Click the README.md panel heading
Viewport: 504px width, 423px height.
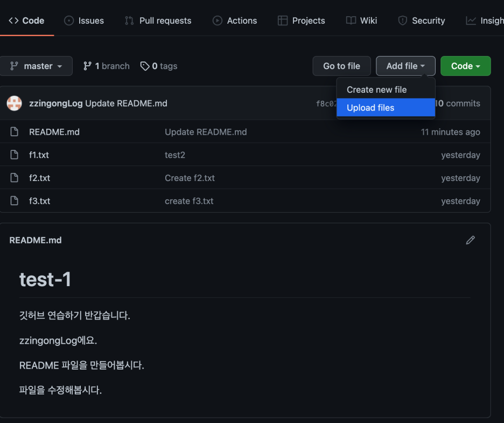[x=36, y=240]
